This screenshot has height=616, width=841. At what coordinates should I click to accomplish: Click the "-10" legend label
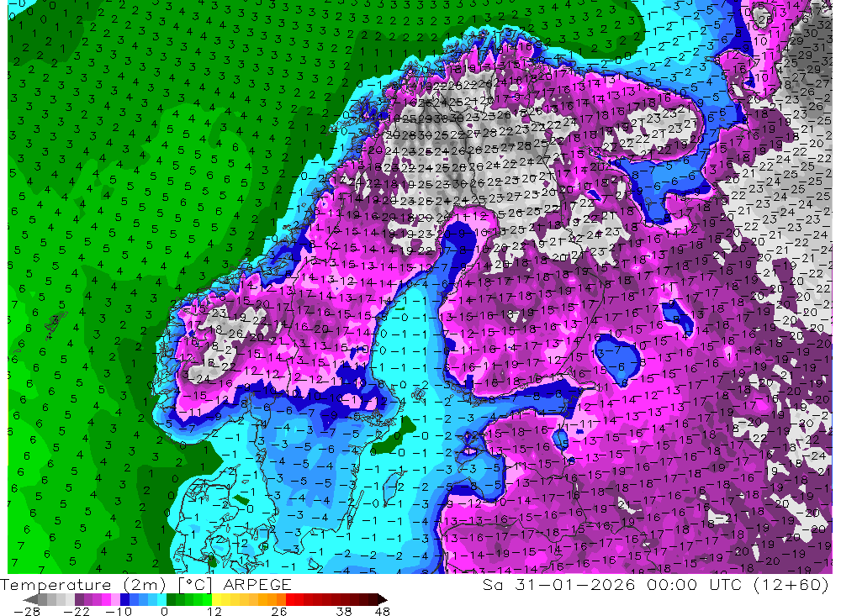119,612
